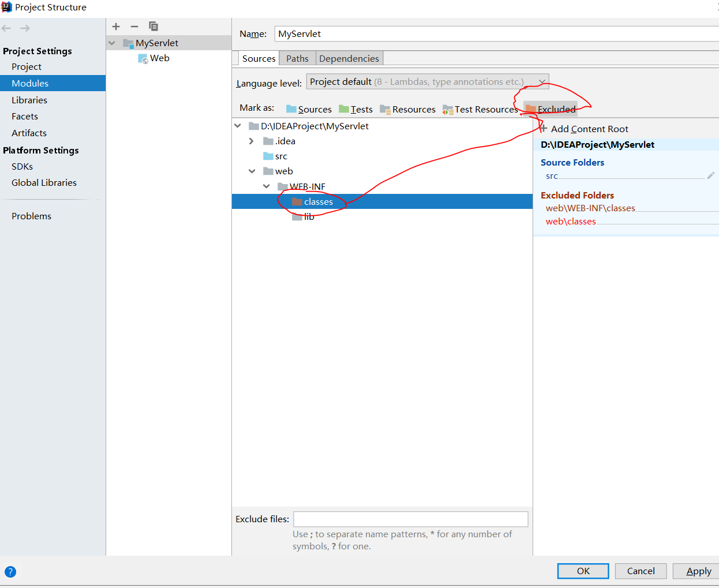Mark folder as Resources

point(407,109)
